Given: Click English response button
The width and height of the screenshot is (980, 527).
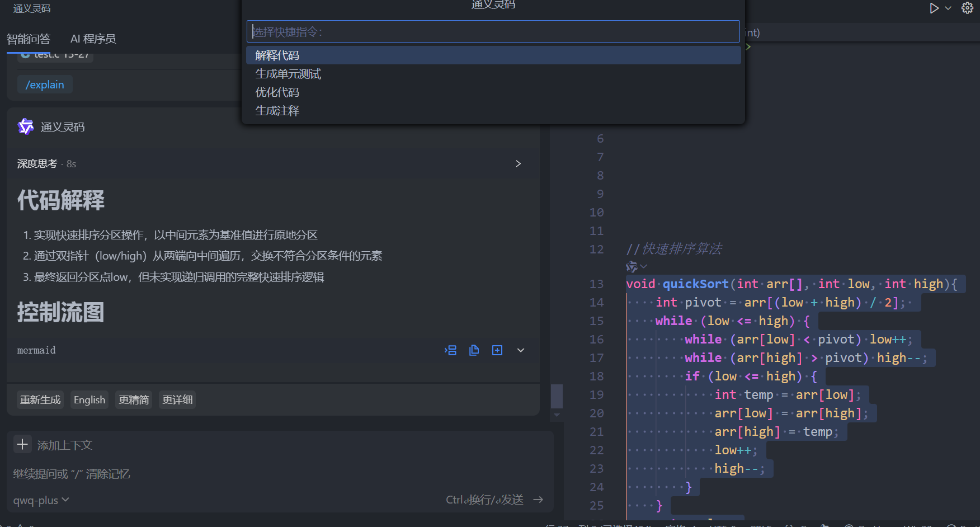Looking at the screenshot, I should [x=89, y=399].
